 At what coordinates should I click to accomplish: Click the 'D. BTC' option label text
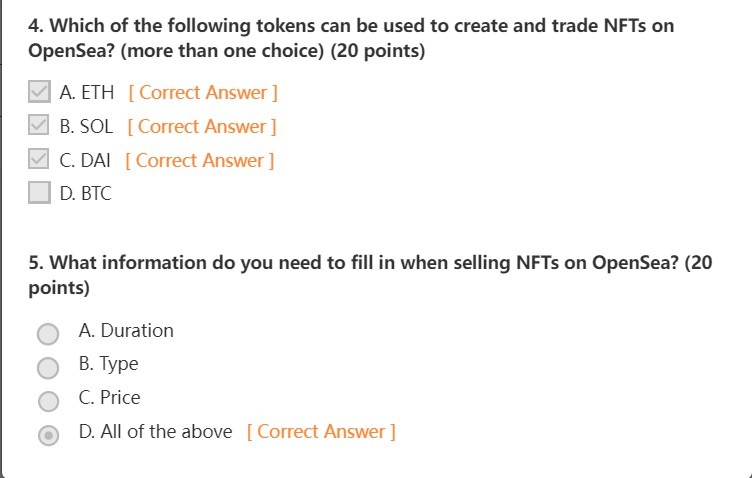tap(85, 194)
